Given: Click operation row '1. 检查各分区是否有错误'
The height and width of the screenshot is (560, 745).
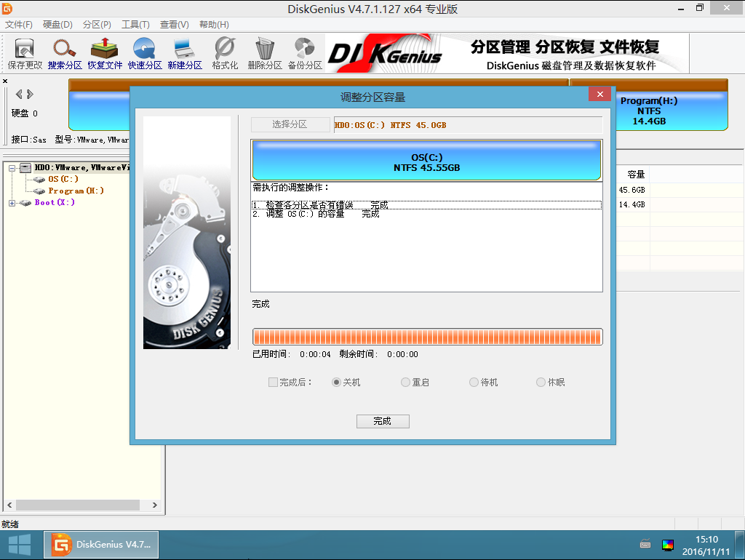Looking at the screenshot, I should [x=426, y=205].
